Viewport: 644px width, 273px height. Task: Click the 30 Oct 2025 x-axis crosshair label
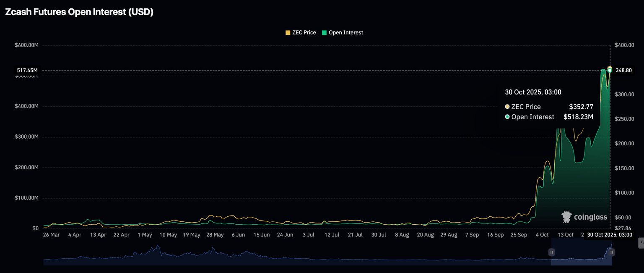point(610,235)
